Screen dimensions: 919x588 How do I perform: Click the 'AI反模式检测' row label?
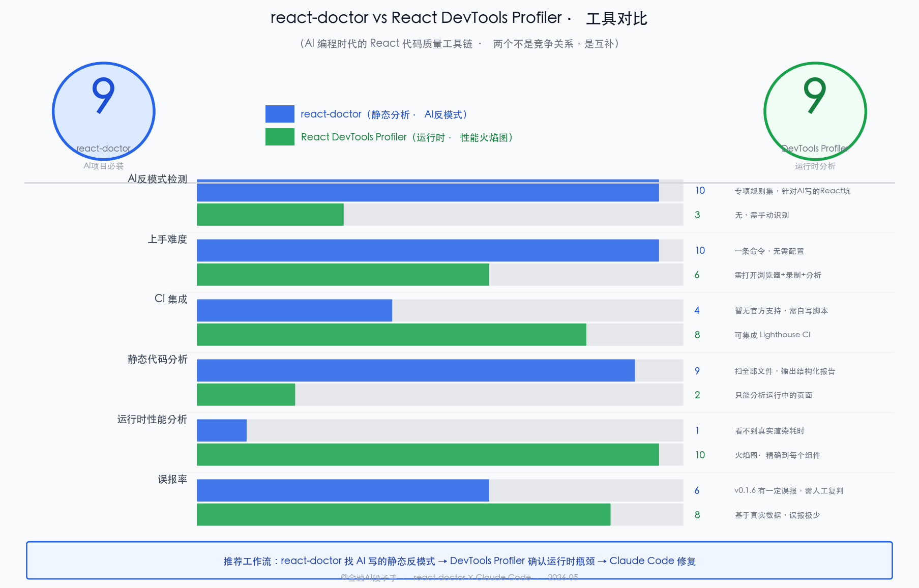pos(158,179)
